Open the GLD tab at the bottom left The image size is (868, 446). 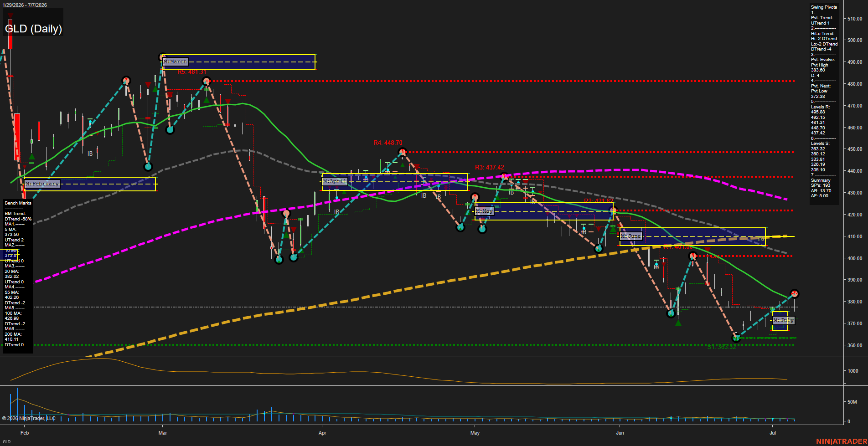[x=6, y=441]
